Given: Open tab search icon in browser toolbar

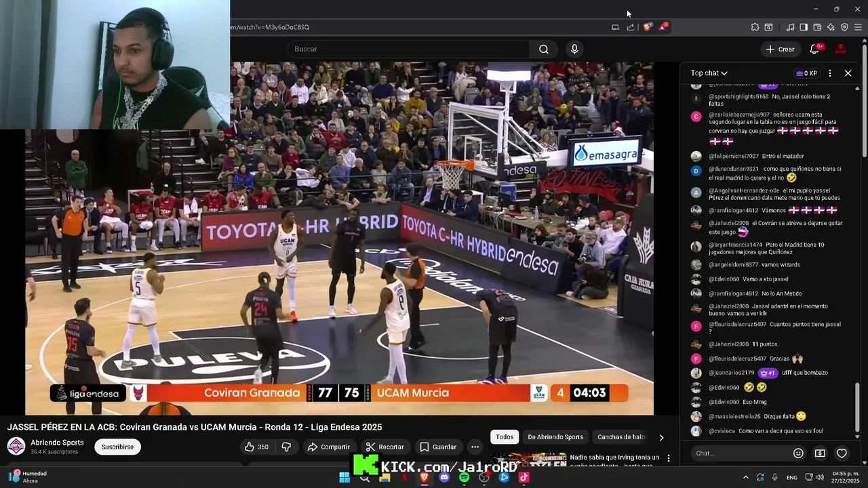Looking at the screenshot, I should (x=768, y=27).
